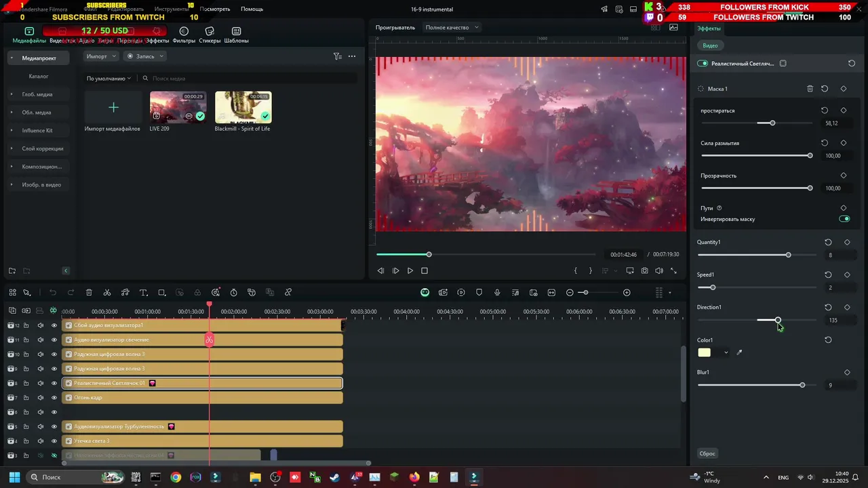Viewport: 868px width, 488px height.
Task: Select the Text tool in the timeline toolbar
Action: (143, 293)
